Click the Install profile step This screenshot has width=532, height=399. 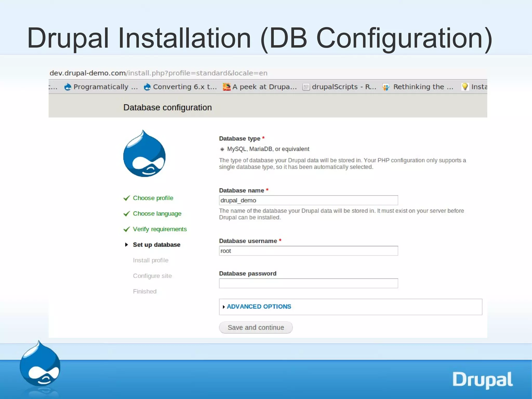click(x=151, y=260)
